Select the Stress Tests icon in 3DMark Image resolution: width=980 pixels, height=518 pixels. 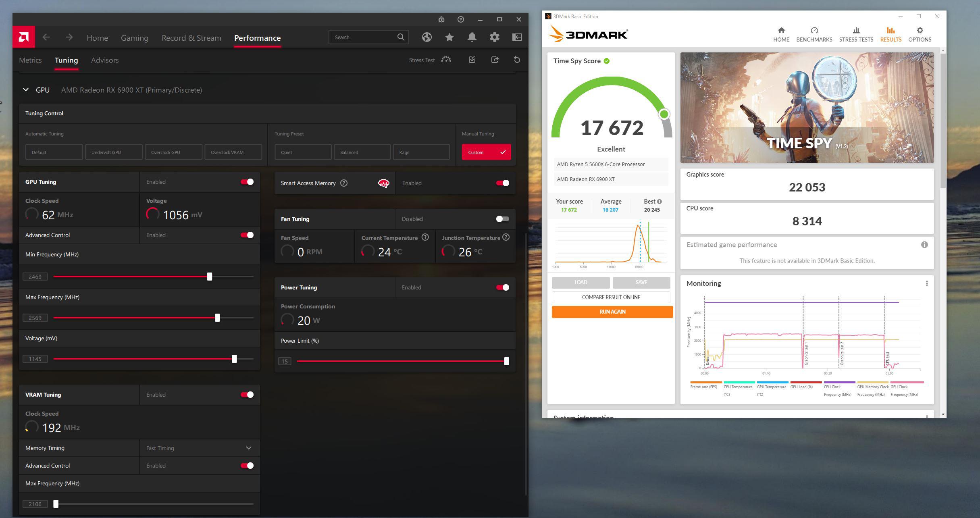856,30
